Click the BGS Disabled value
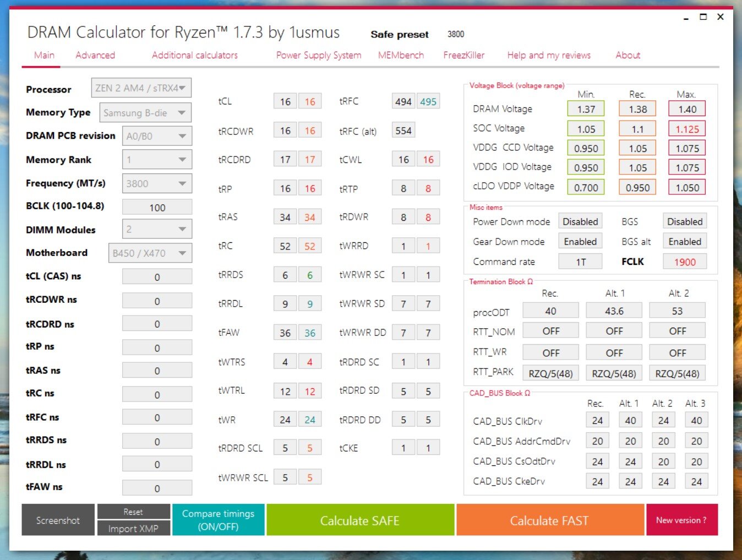 click(x=685, y=221)
